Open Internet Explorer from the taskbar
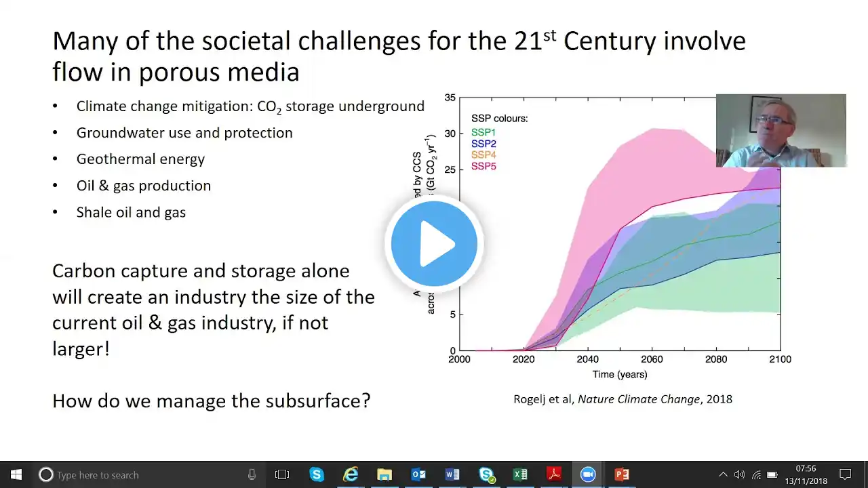The height and width of the screenshot is (488, 868). [x=351, y=474]
